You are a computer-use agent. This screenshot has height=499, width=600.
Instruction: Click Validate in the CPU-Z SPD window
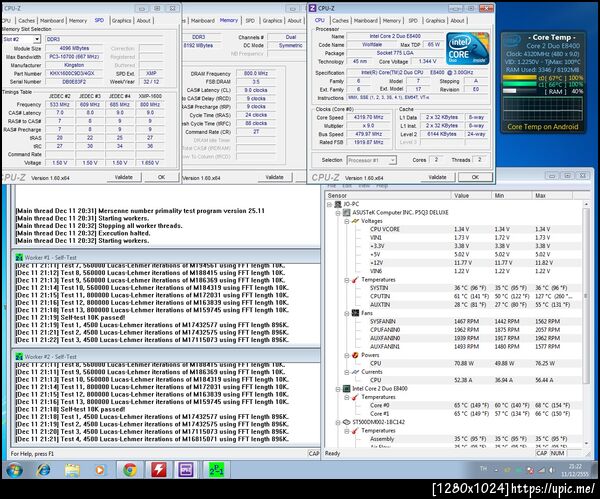tap(124, 177)
